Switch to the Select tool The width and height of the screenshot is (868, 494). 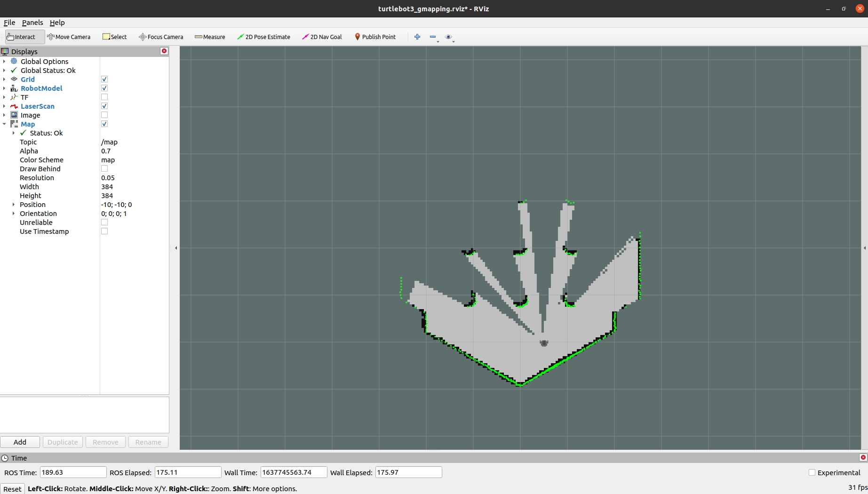coord(114,37)
